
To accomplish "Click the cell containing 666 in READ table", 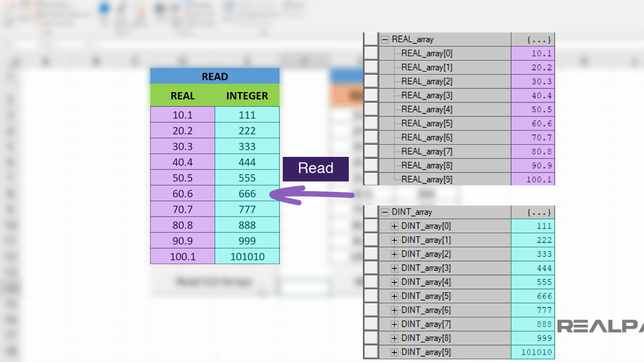I will 247,193.
